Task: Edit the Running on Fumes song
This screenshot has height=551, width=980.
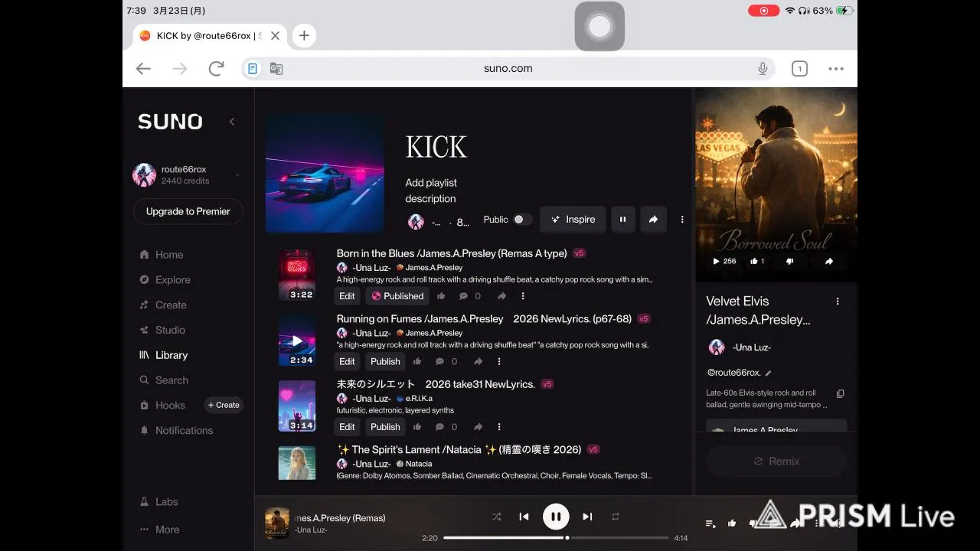Action: (x=347, y=361)
